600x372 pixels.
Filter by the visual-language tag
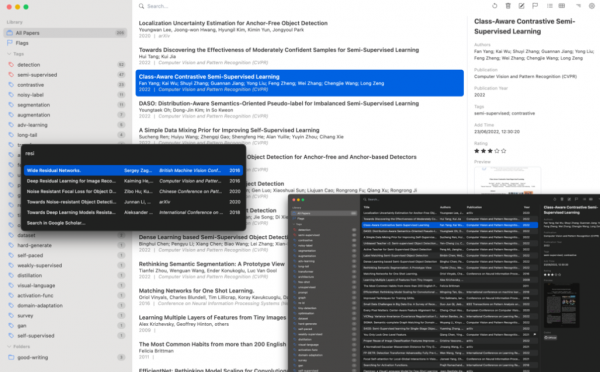(65, 285)
